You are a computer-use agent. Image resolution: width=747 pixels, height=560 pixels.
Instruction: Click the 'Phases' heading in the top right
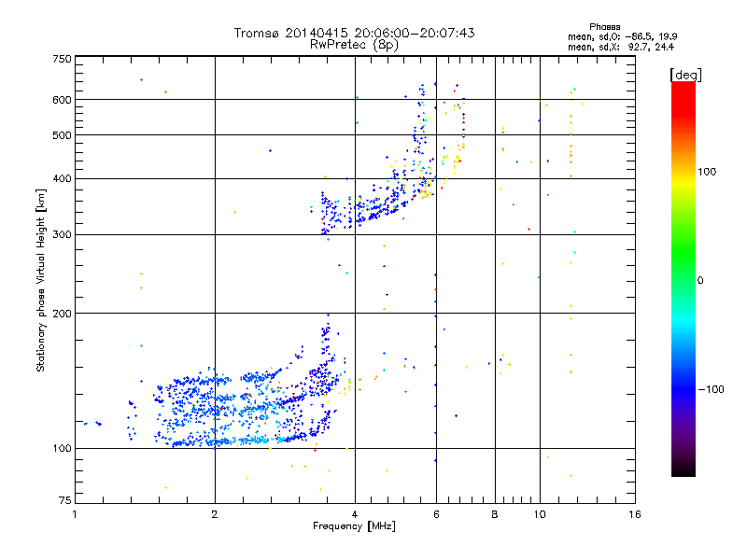(604, 27)
